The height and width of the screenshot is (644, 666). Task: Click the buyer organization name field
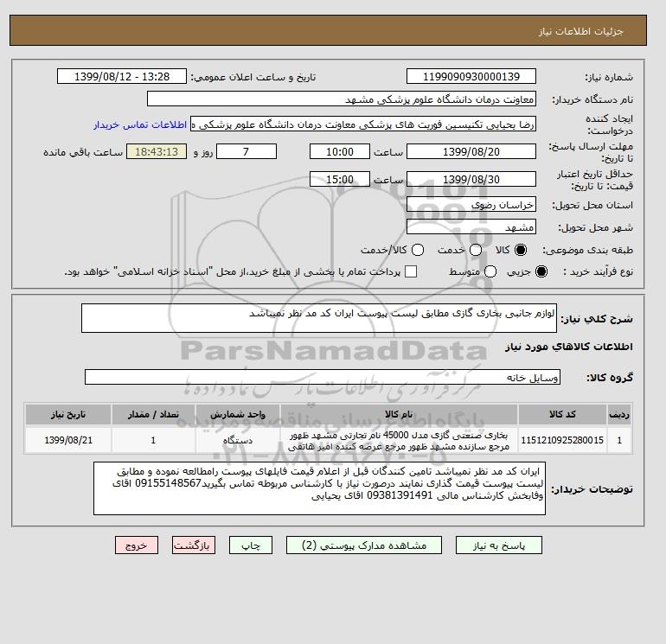click(x=342, y=99)
